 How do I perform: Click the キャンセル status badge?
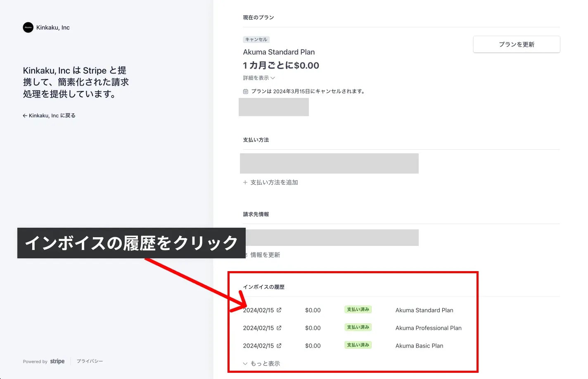pos(256,40)
